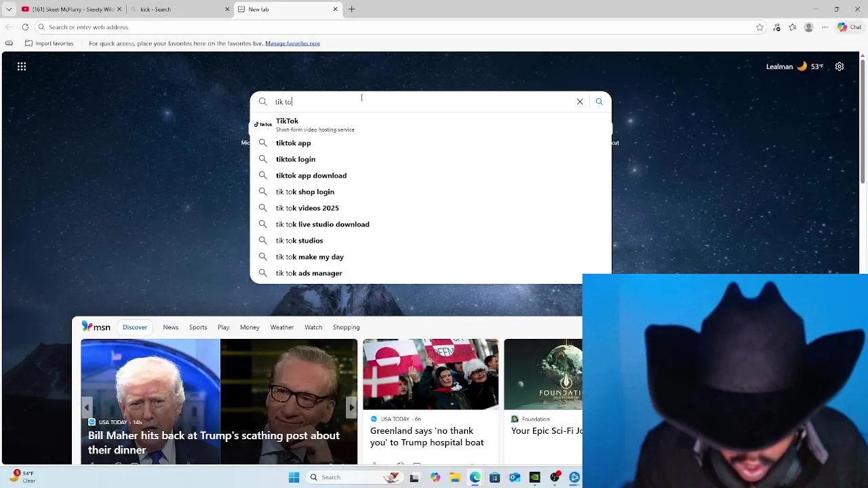Open File Explorer from the taskbar
This screenshot has width=868, height=488.
point(455,477)
